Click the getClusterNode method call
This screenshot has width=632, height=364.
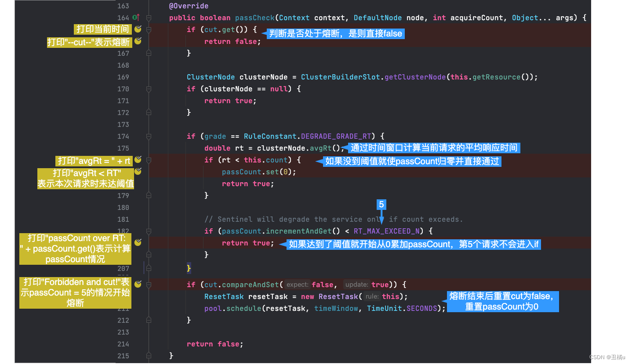pos(415,77)
